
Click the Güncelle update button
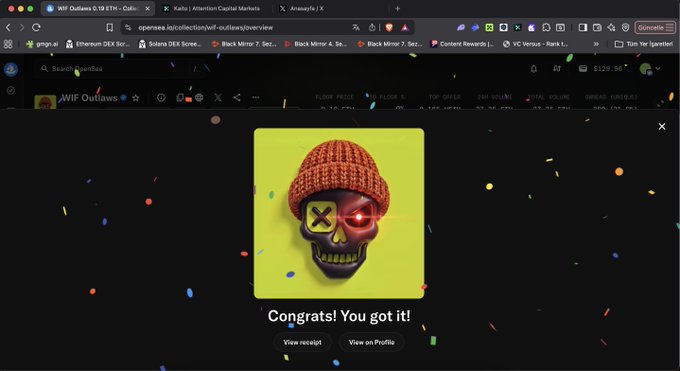coord(655,27)
